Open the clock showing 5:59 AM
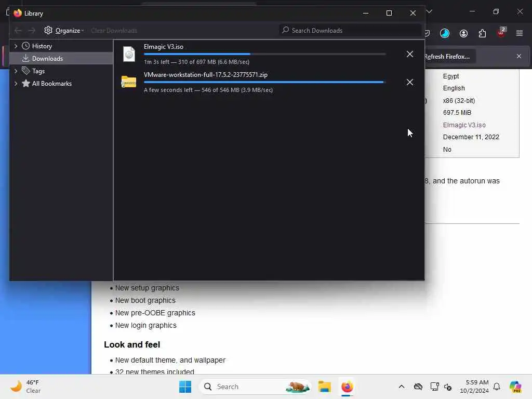The width and height of the screenshot is (532, 399). [474, 387]
